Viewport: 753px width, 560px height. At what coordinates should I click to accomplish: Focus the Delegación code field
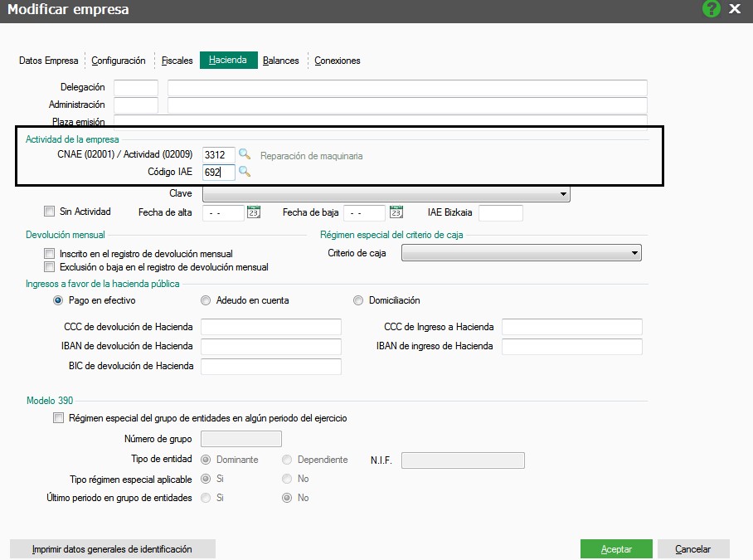point(136,88)
